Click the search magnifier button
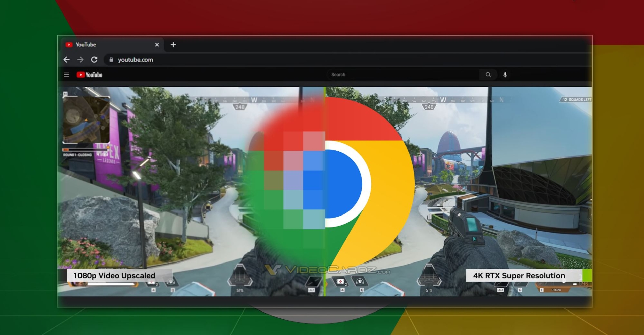 [488, 75]
